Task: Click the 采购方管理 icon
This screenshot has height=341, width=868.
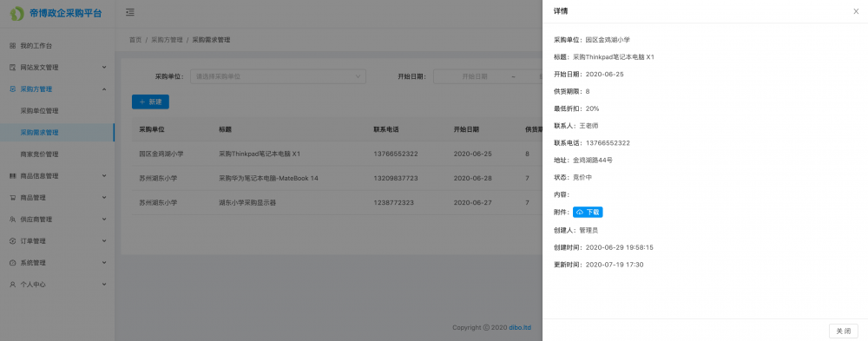Action: coord(13,89)
